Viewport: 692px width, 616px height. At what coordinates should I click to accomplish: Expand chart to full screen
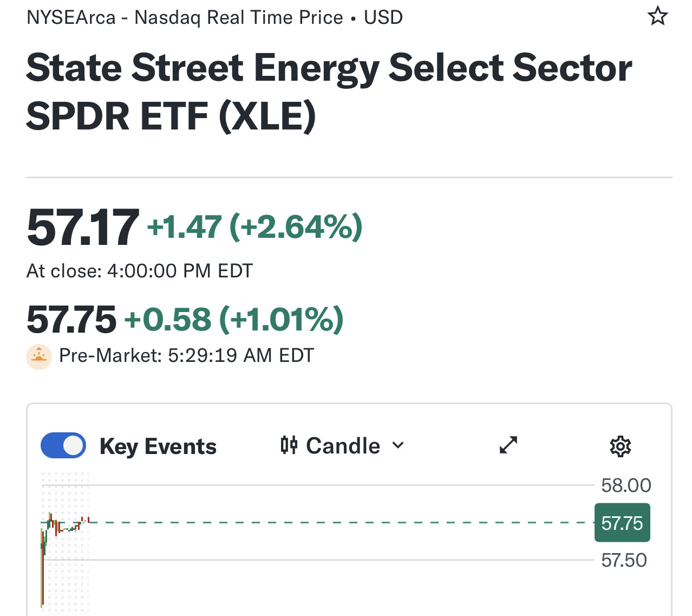(x=508, y=445)
